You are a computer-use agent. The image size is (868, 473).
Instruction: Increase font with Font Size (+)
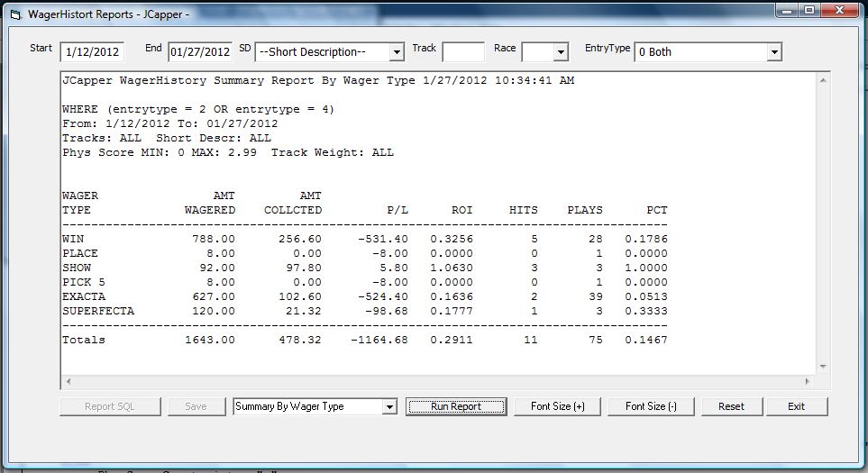557,406
